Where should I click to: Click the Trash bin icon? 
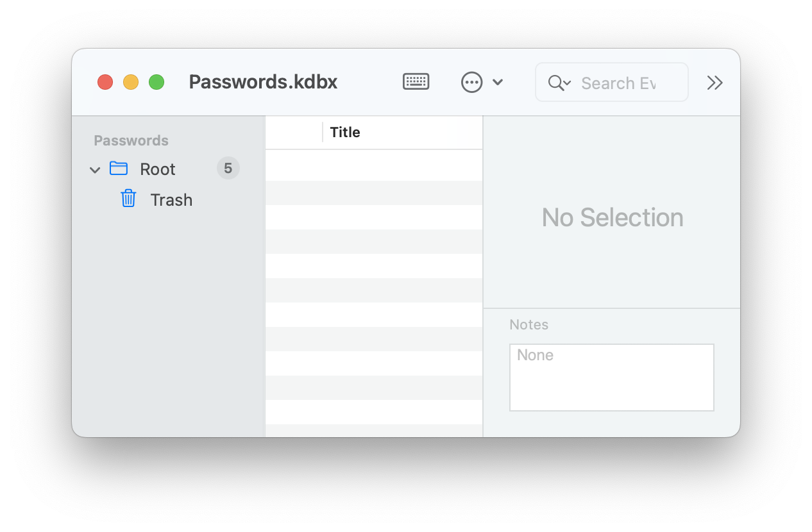pos(128,199)
